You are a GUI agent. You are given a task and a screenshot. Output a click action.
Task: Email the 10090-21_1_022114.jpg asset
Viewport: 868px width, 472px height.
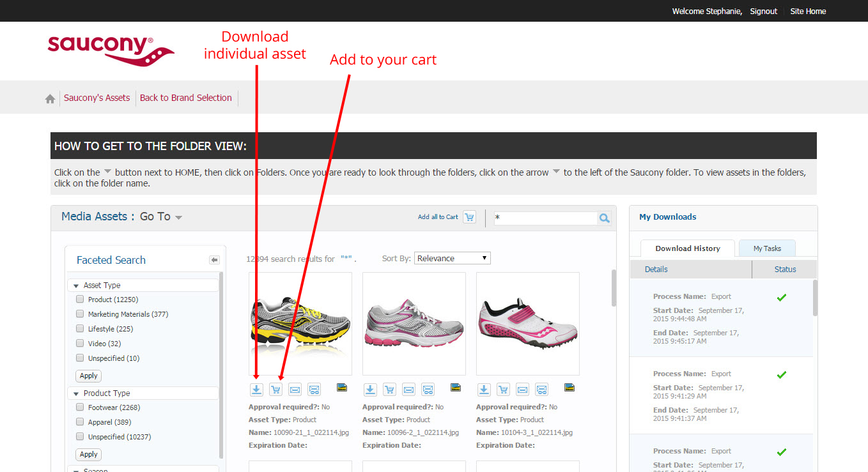coord(295,389)
